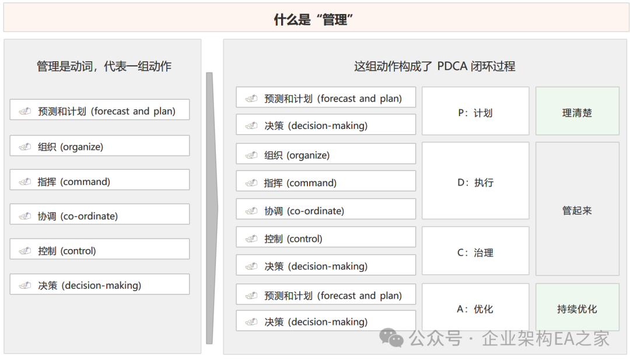The image size is (630, 364).
Task: Click hand icon of left panel's 预测和计划 item
Action: 25,111
